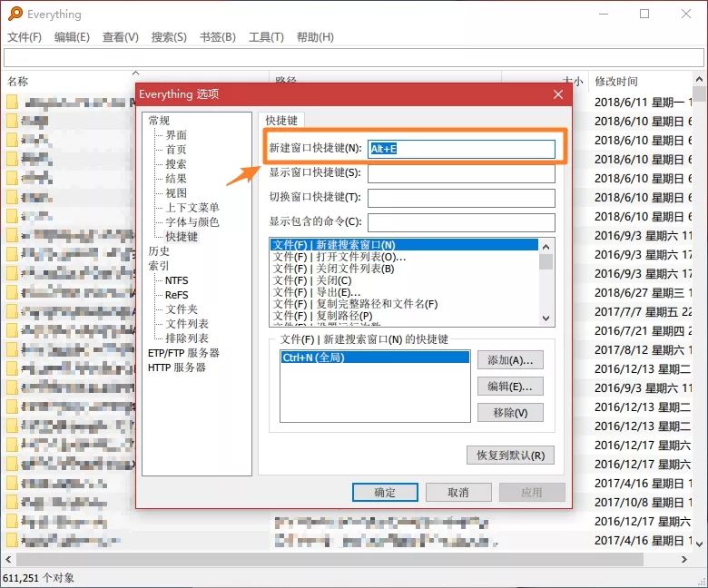Select 界面 in the options tree
This screenshot has height=588, width=708.
coord(176,135)
